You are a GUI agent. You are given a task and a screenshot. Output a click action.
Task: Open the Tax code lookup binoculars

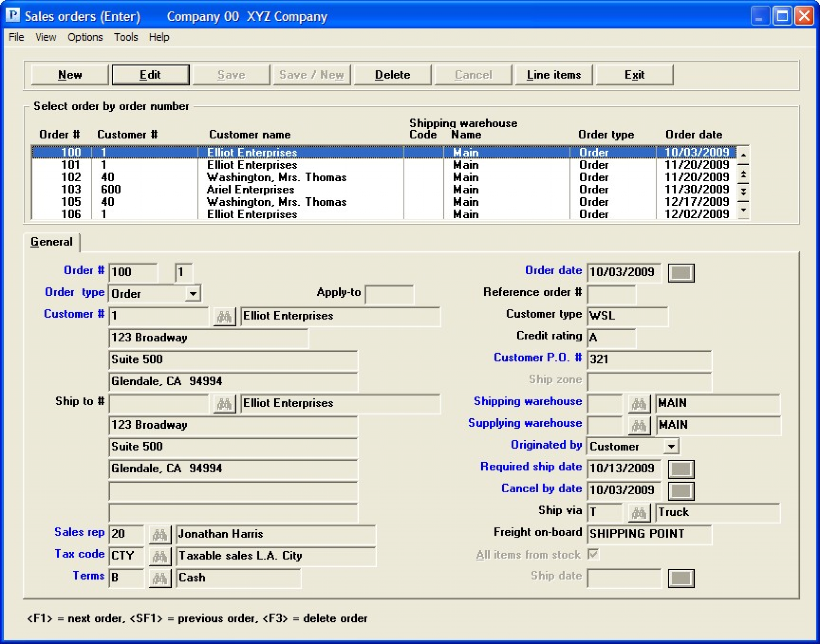coord(160,556)
